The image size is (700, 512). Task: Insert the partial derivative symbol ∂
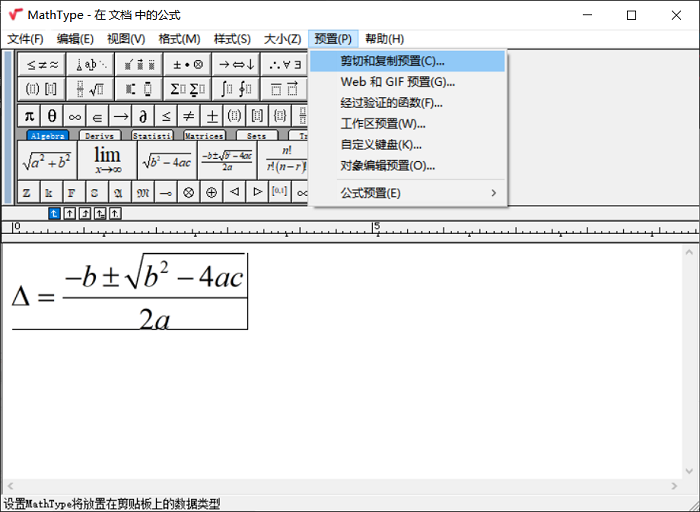click(x=143, y=116)
